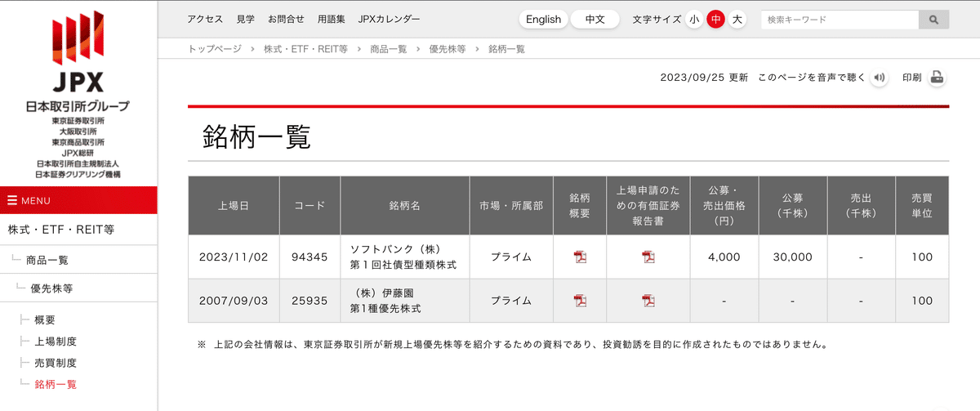The image size is (980, 411).
Task: Switch language to 中文
Action: click(x=595, y=20)
